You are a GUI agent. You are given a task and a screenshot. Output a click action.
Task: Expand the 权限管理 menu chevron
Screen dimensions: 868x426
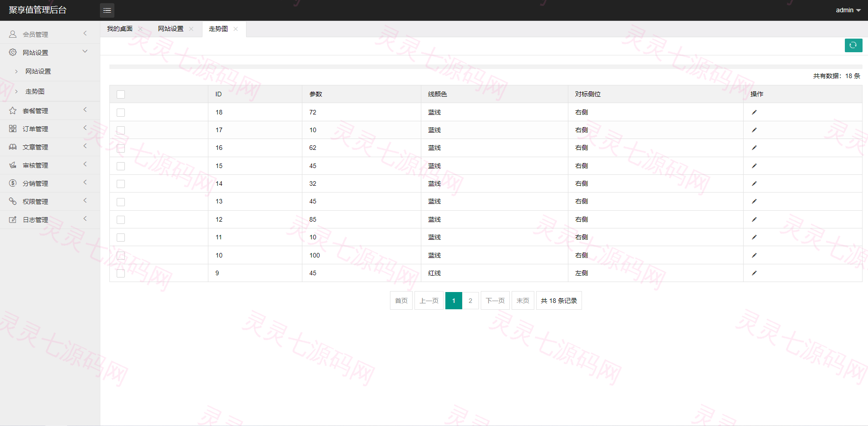click(x=85, y=201)
